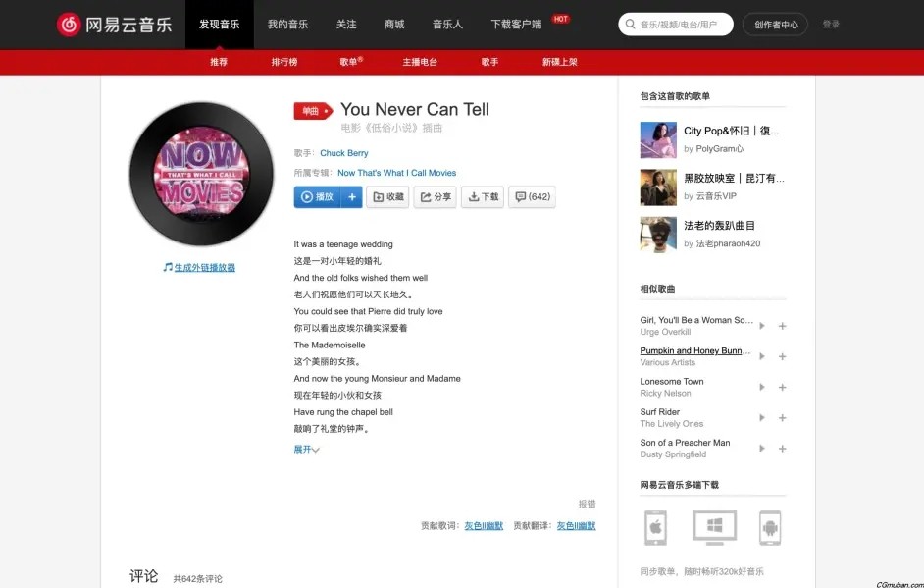Click the 报错 report error link

(x=587, y=504)
